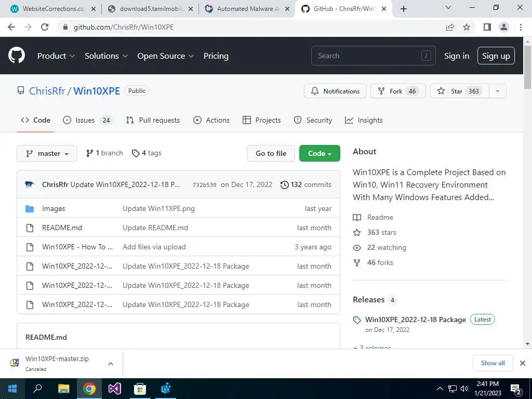Open the browser side panel icon
This screenshot has width=532, height=399.
click(487, 27)
